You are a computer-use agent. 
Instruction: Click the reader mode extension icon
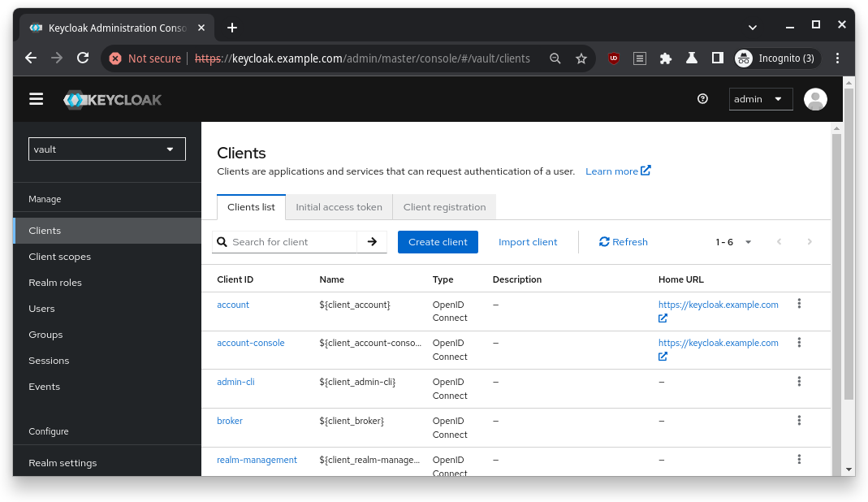click(x=639, y=58)
